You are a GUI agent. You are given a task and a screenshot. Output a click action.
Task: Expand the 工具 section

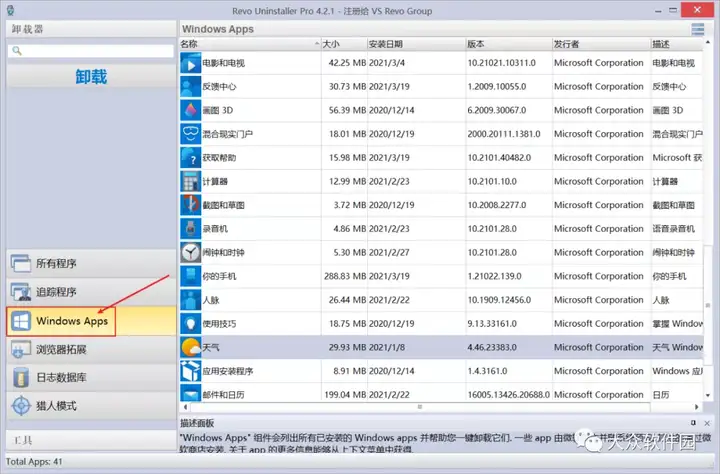[x=91, y=440]
